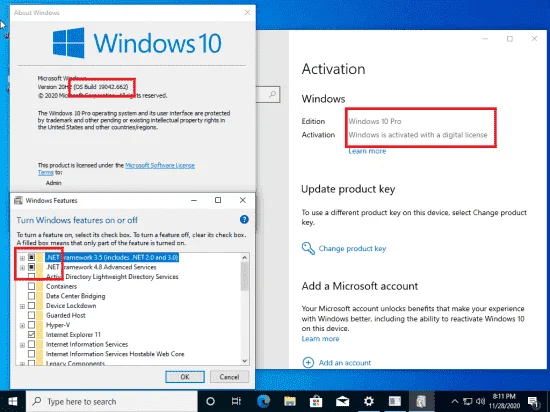The width and height of the screenshot is (550, 412).
Task: Maximize the Settings Activation window
Action: point(510,39)
